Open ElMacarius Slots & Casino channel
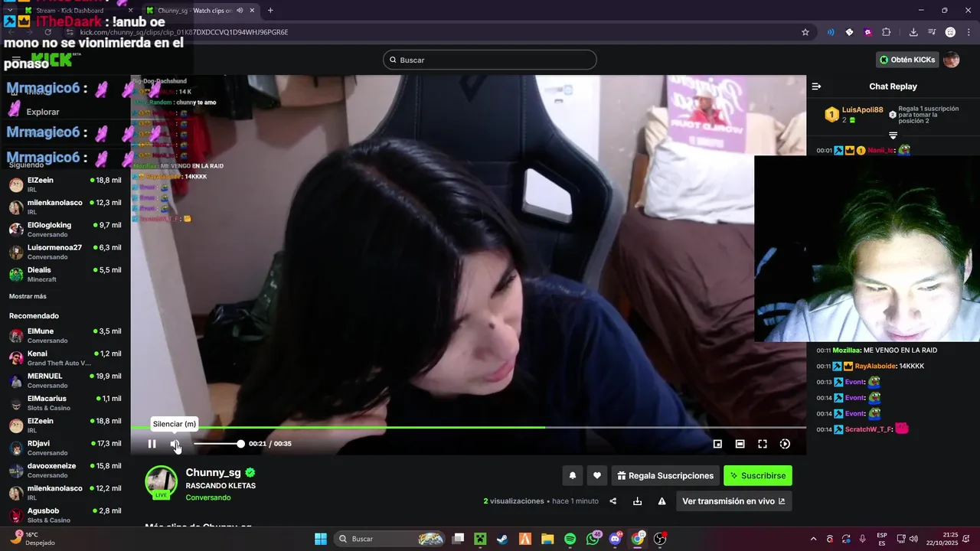 pyautogui.click(x=65, y=403)
